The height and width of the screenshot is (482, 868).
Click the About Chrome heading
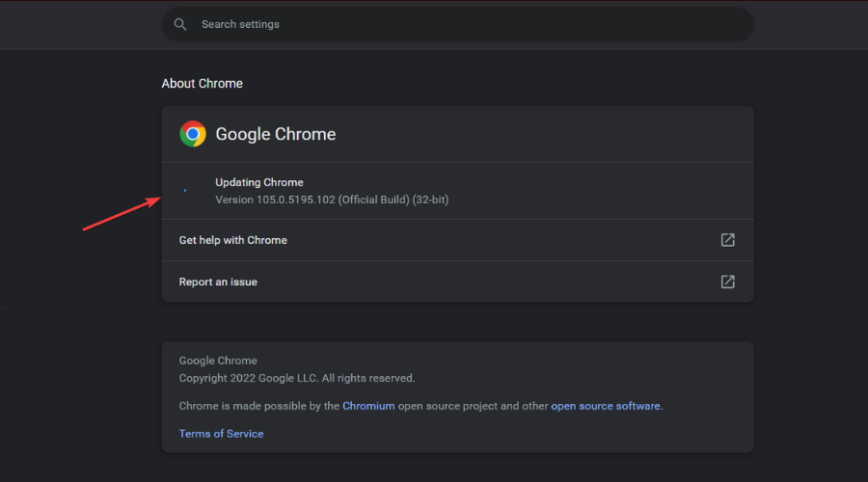coord(203,84)
